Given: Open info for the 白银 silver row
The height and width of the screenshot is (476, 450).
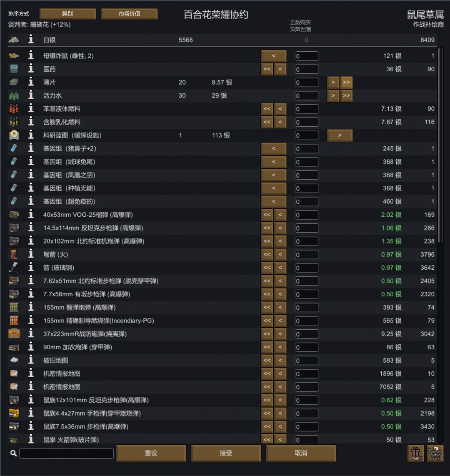Looking at the screenshot, I should pos(31,40).
